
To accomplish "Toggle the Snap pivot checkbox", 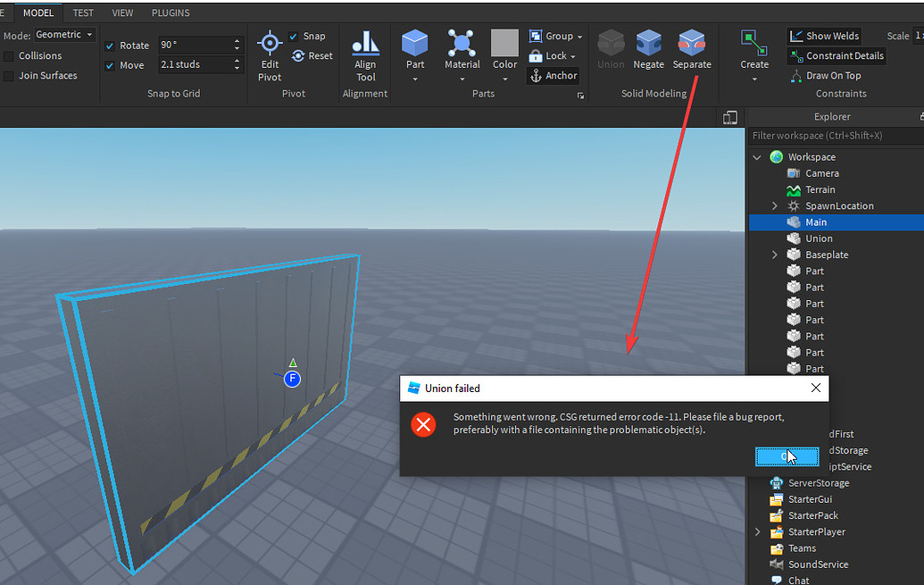I will coord(294,37).
